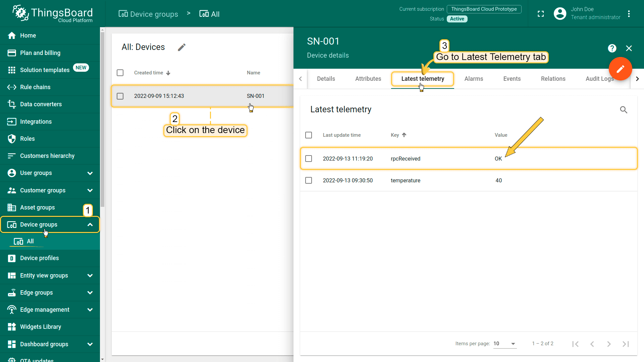This screenshot has height=362, width=644.
Task: Open the help question mark icon
Action: point(612,48)
